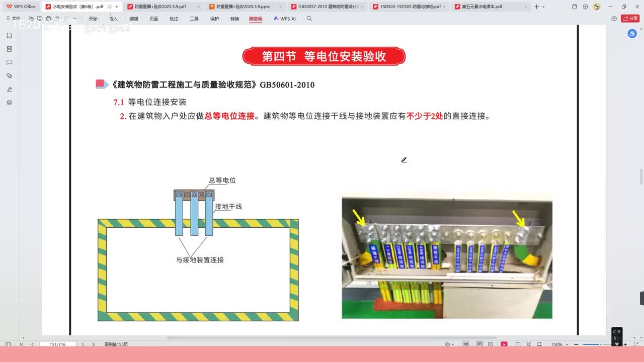Open the layers panel in left sidebar
The width and height of the screenshot is (644, 362).
(x=9, y=103)
